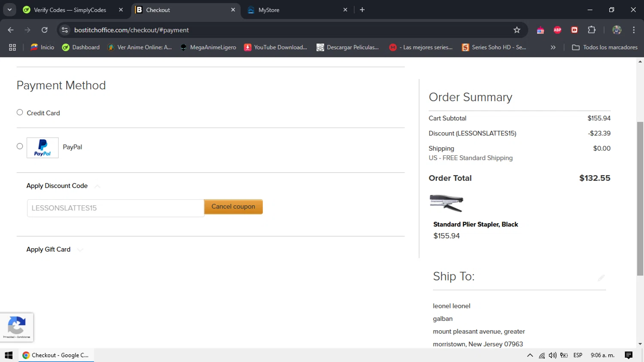The width and height of the screenshot is (644, 362).
Task: Open the Standard Plier Stapler, Black product name
Action: click(476, 224)
